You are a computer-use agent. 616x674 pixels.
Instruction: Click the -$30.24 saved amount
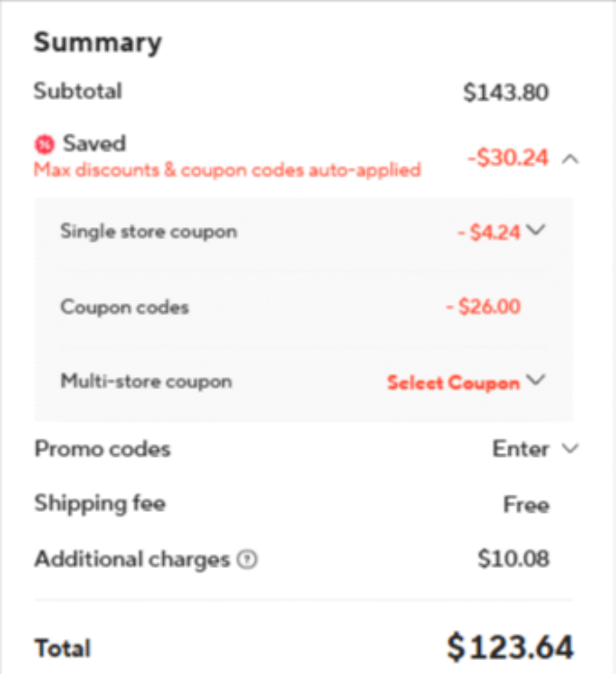click(507, 158)
